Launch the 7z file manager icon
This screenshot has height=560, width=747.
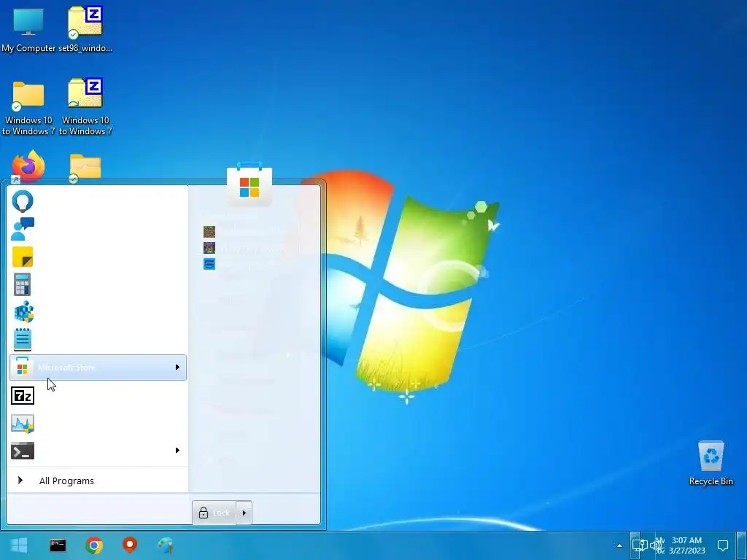[23, 395]
